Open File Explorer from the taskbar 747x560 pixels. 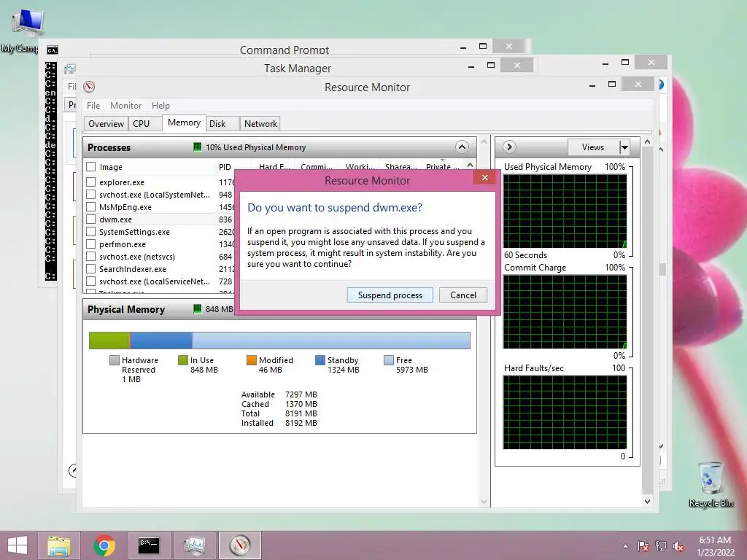click(x=58, y=545)
